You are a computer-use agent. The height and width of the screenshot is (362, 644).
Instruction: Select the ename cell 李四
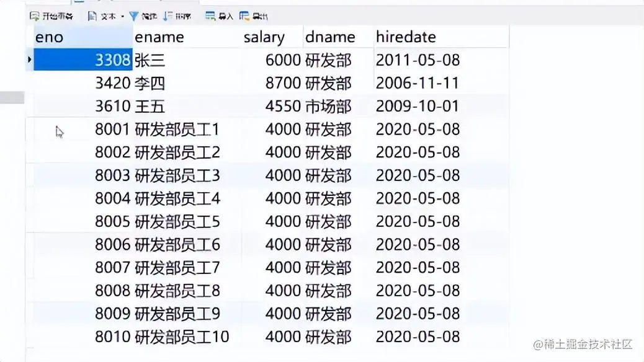point(187,83)
